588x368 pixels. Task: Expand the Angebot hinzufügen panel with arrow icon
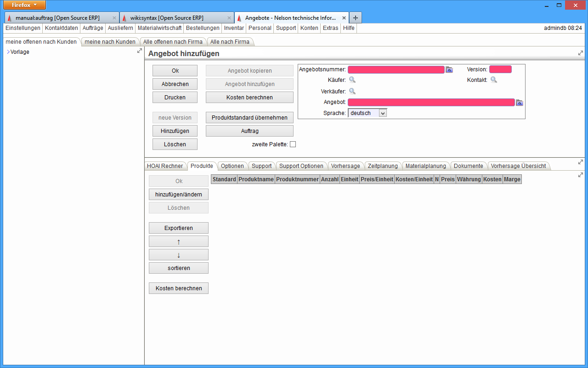(581, 53)
